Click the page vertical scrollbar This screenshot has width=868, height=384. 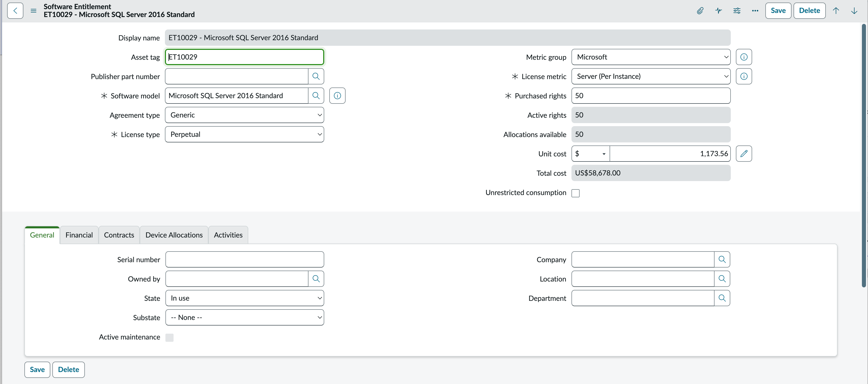[x=864, y=155]
